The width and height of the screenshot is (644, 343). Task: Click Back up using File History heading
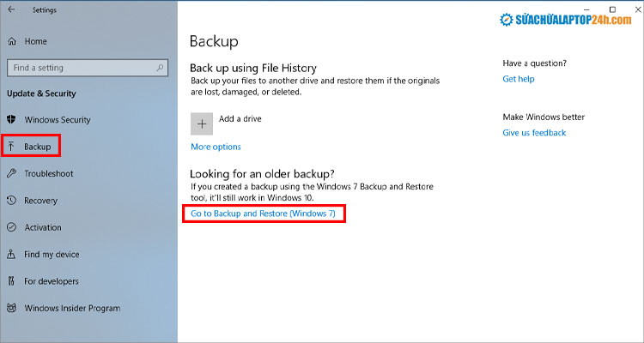click(x=253, y=68)
